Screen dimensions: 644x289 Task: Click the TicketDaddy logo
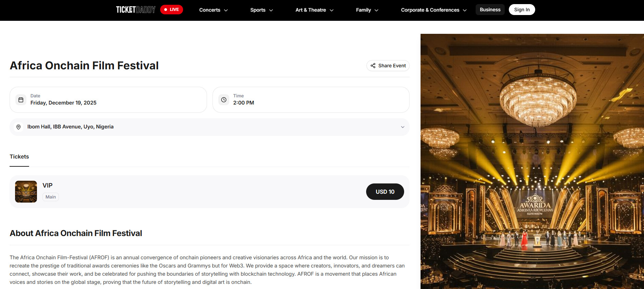[136, 10]
